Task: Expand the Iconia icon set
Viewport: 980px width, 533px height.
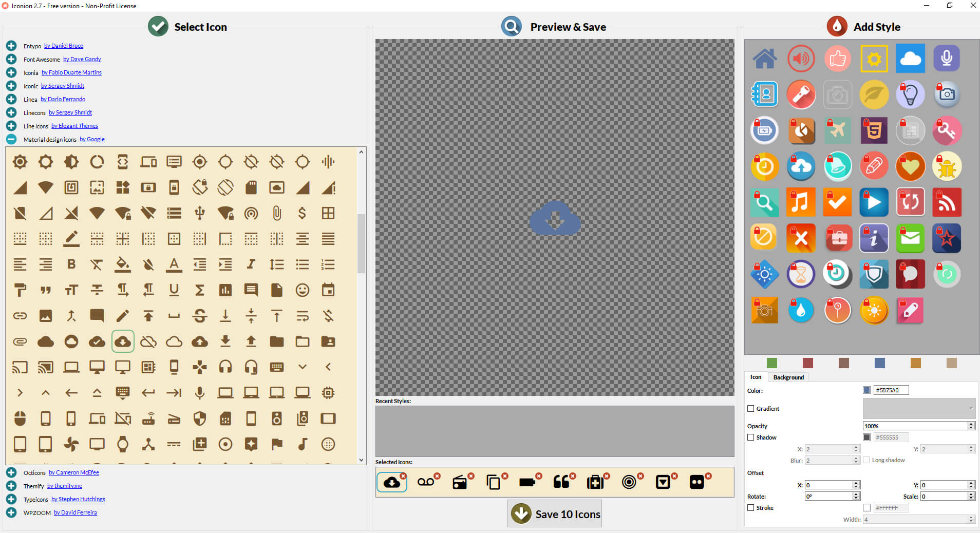Action: [11, 72]
